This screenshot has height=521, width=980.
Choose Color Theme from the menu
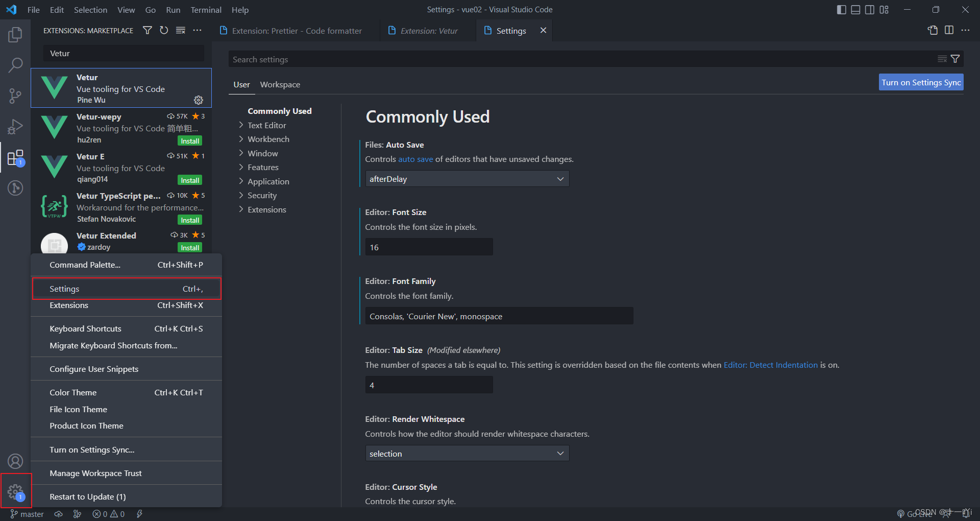point(127,392)
